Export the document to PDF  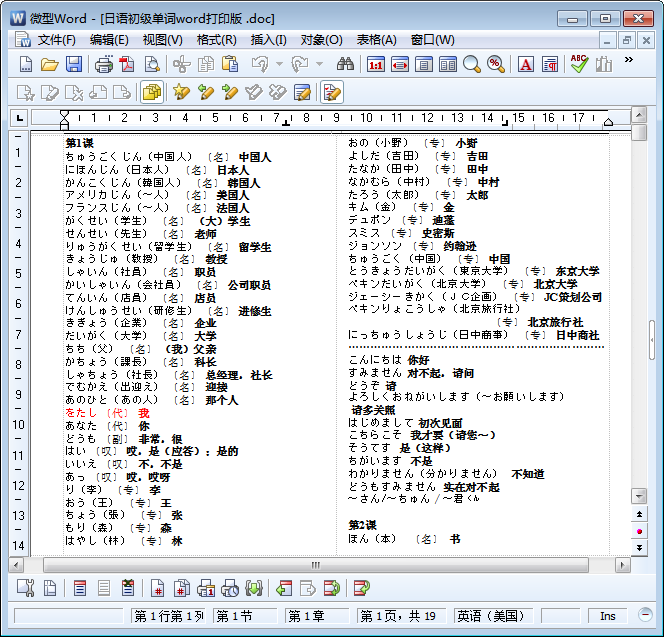tap(127, 64)
